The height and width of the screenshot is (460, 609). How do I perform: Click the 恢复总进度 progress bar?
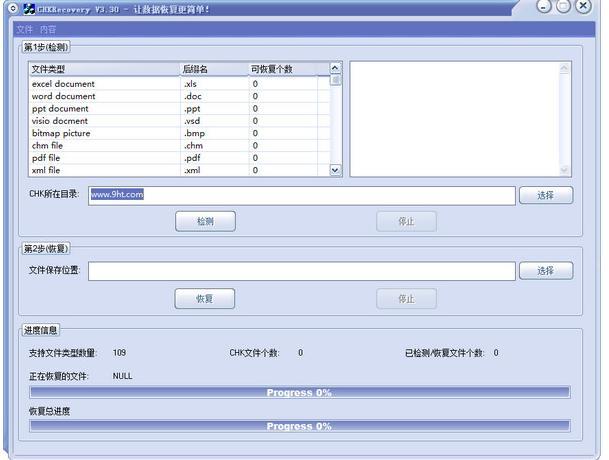pyautogui.click(x=300, y=426)
